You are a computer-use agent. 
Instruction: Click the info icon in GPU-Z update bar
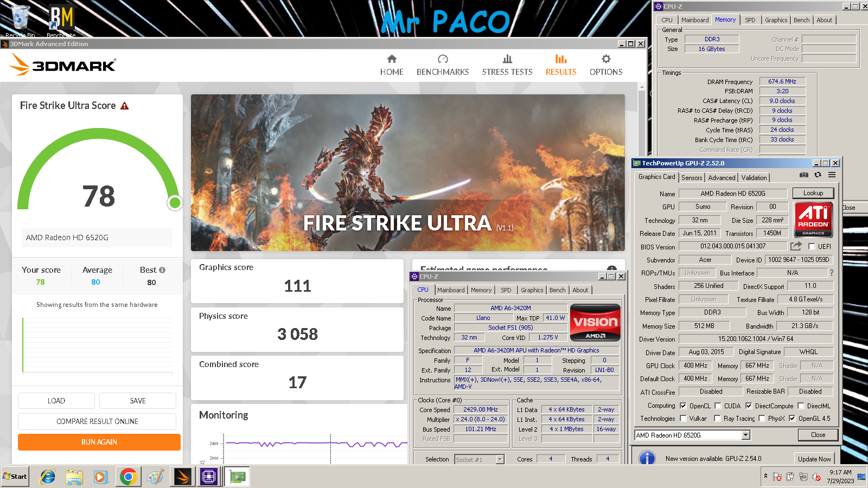point(647,459)
